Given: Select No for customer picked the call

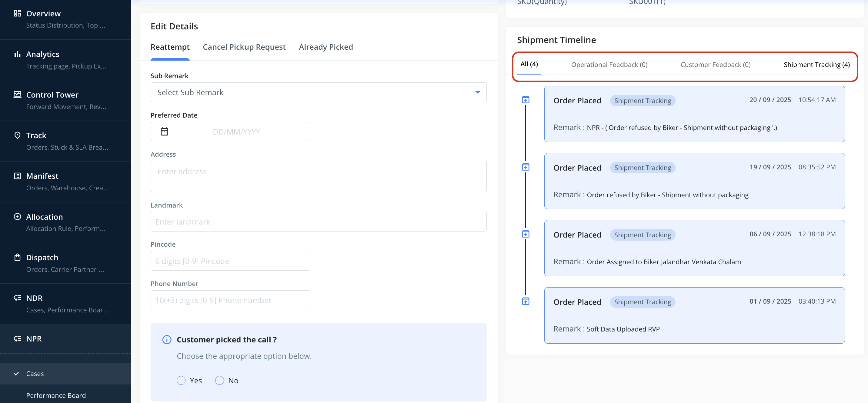Looking at the screenshot, I should [220, 380].
